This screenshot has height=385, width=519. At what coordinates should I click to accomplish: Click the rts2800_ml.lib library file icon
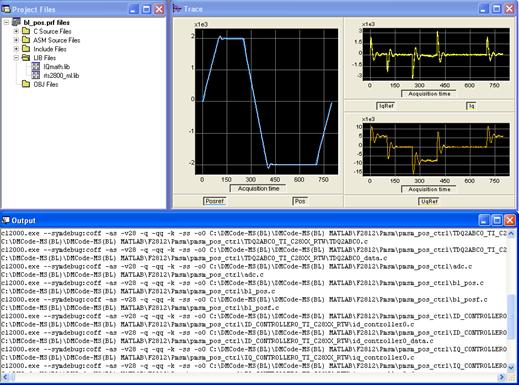pos(36,75)
